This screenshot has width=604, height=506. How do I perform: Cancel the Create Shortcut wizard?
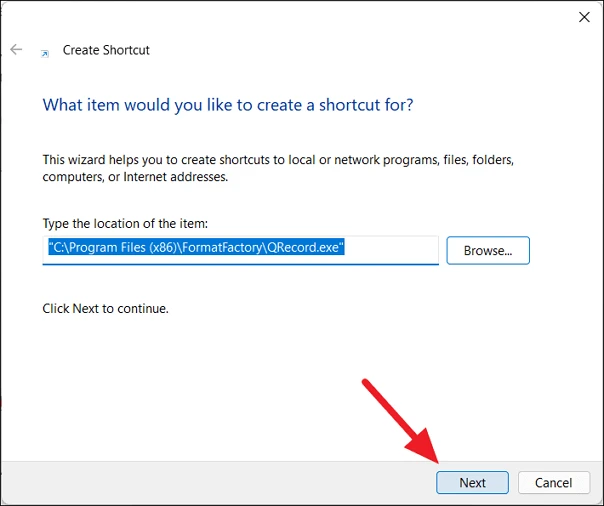point(553,482)
